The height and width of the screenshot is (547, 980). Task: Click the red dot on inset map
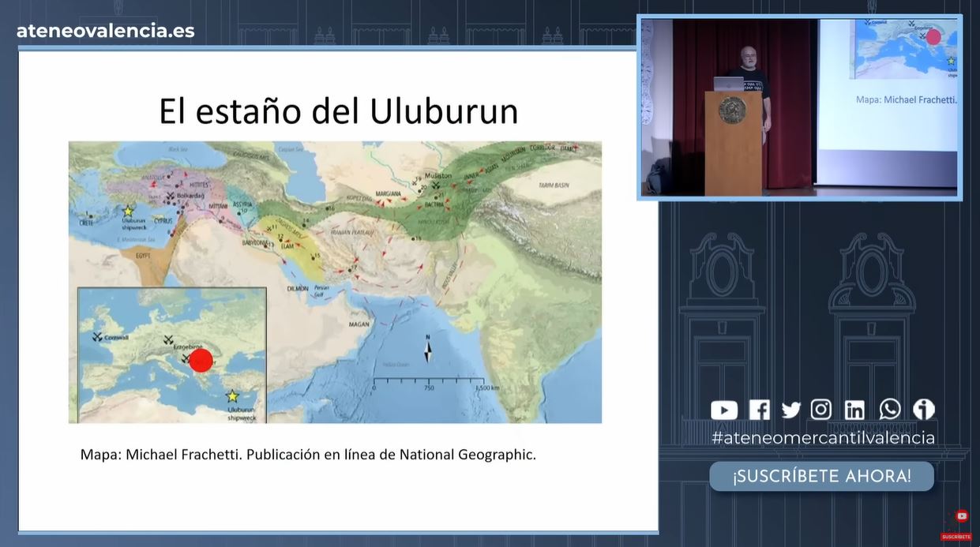201,360
